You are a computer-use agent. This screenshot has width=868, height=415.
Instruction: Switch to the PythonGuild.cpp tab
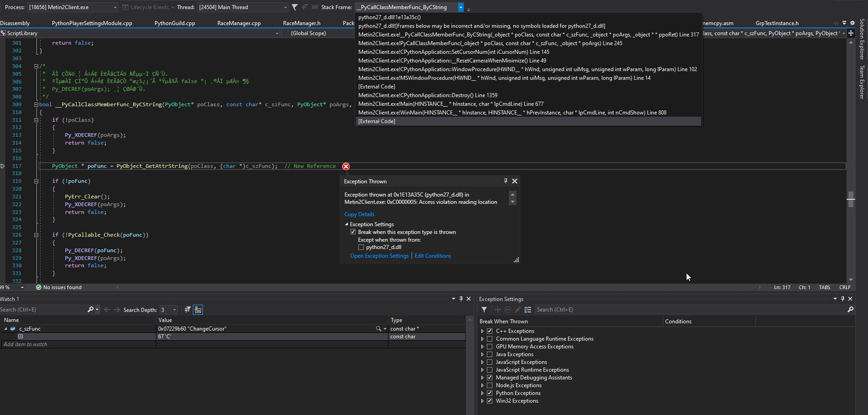pyautogui.click(x=175, y=23)
